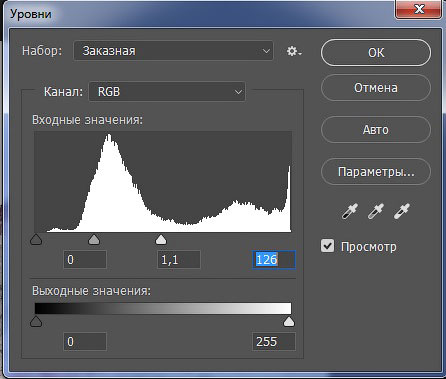Click the Канал label
The image size is (446, 379).
pos(63,92)
